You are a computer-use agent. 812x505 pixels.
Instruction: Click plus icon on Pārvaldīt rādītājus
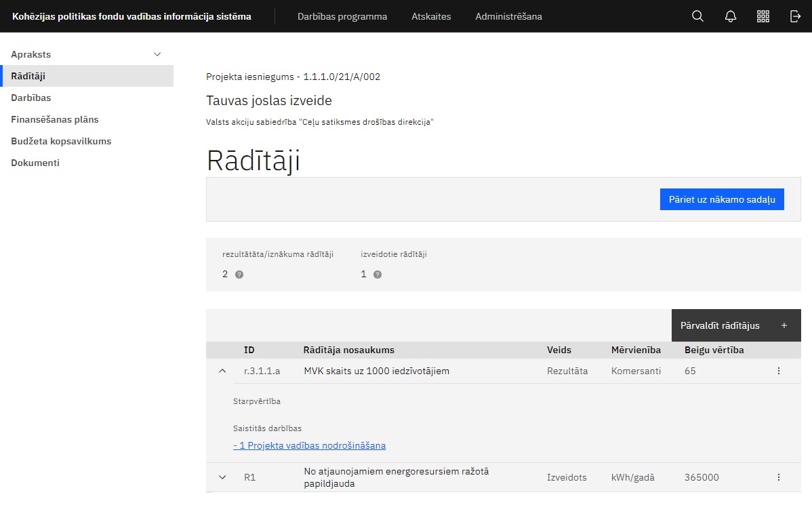(x=784, y=325)
